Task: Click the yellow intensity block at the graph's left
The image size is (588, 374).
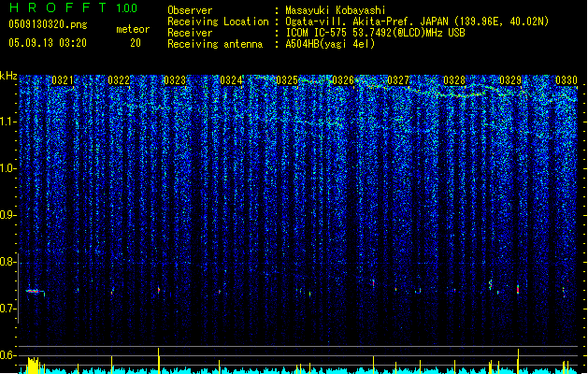Action: 34,366
